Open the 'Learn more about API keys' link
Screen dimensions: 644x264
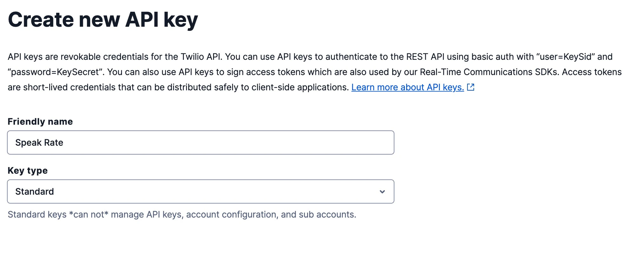pyautogui.click(x=407, y=87)
